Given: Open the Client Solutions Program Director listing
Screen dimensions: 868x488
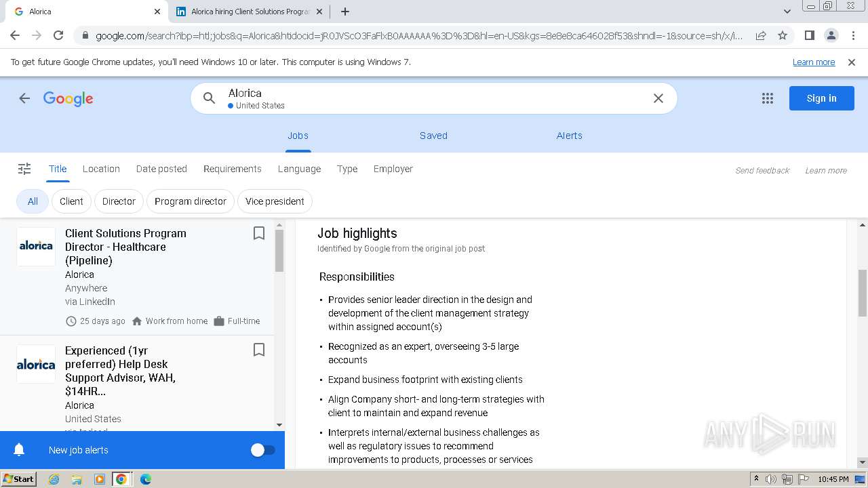Looking at the screenshot, I should [x=137, y=277].
